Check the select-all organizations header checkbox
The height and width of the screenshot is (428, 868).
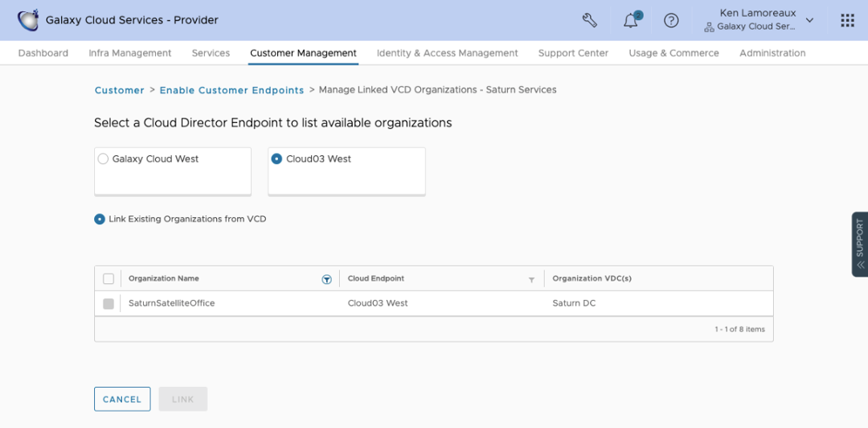pyautogui.click(x=108, y=278)
